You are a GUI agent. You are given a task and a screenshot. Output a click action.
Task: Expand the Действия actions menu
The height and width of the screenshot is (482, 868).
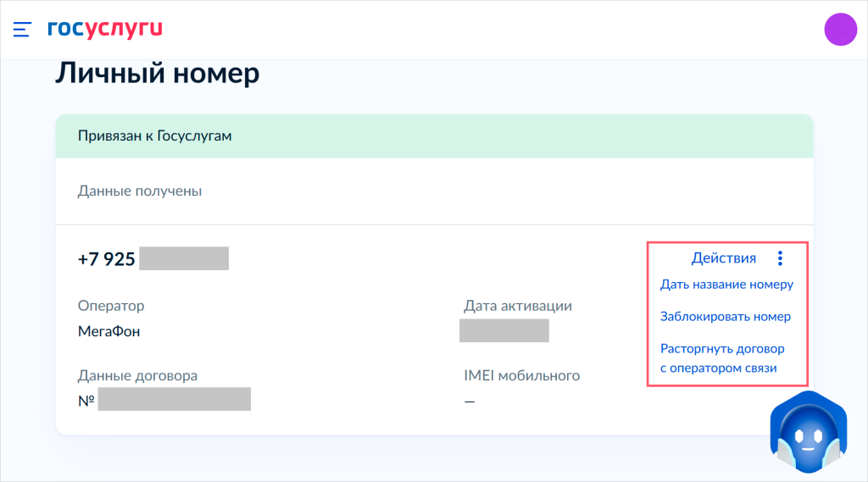pyautogui.click(x=723, y=258)
